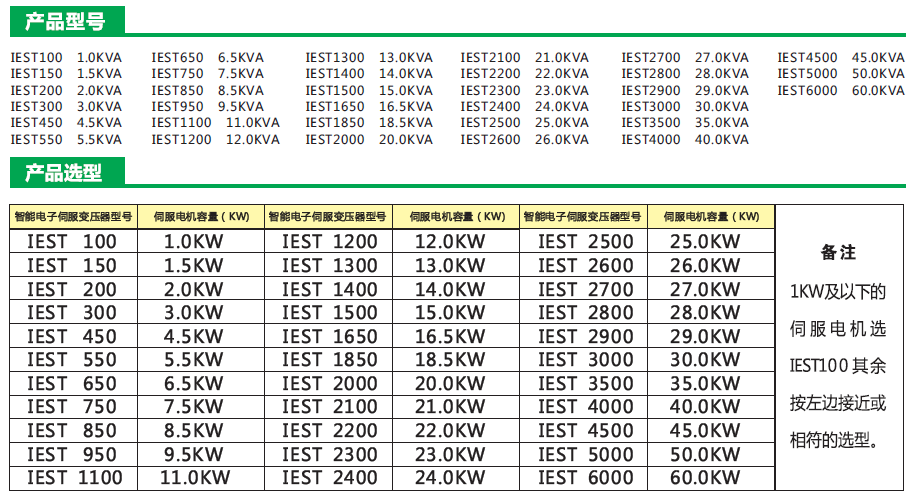Click the 1KW及以下的 remark text line
Image resolution: width=914 pixels, height=502 pixels.
click(838, 292)
